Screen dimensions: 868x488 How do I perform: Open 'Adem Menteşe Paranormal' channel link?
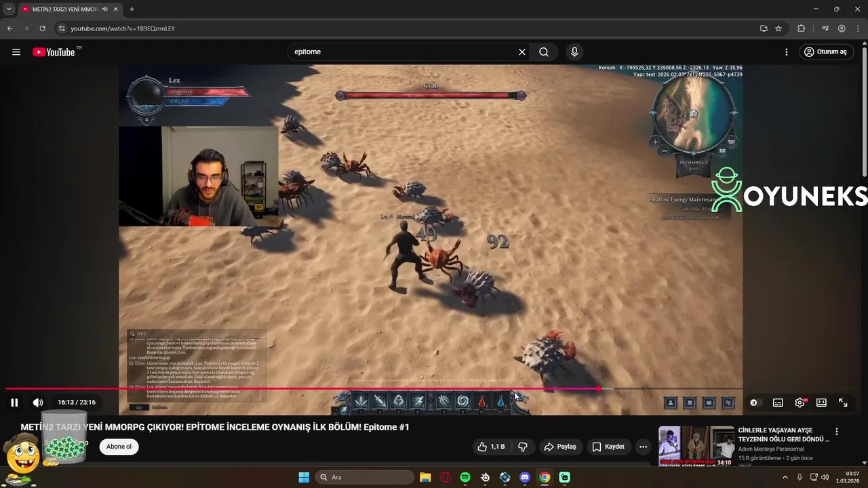click(x=771, y=449)
